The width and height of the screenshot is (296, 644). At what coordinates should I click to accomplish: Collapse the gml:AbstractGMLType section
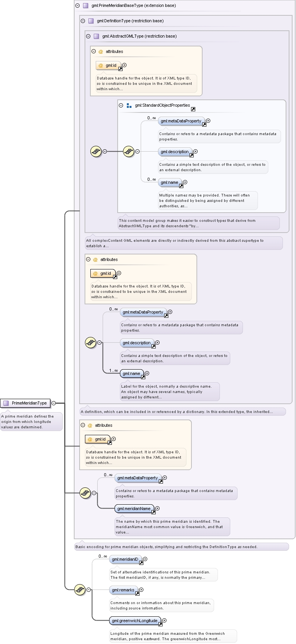point(88,36)
